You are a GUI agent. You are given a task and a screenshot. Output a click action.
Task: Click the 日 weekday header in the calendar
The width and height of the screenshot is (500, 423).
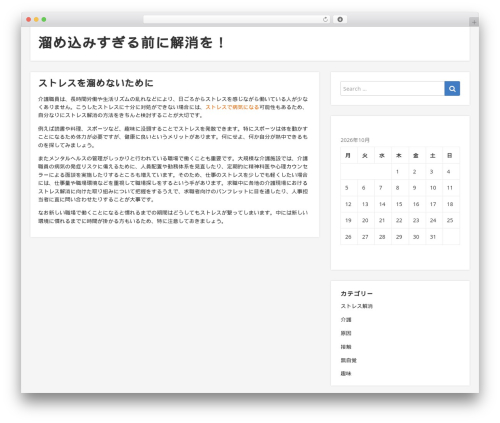(x=450, y=155)
